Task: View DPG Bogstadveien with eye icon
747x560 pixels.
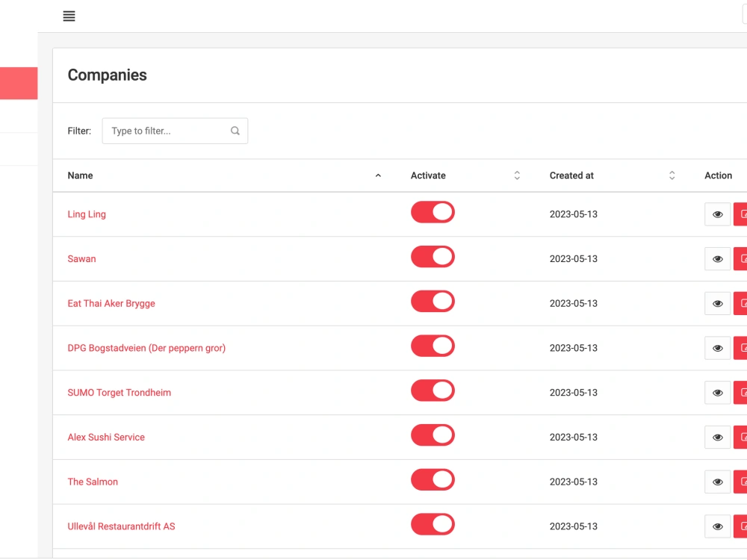Action: (x=717, y=348)
